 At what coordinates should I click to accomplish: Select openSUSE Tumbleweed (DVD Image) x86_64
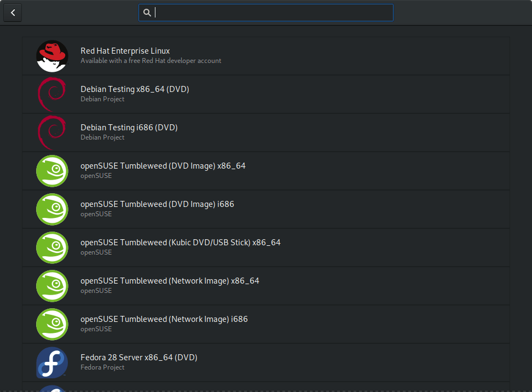coord(163,166)
